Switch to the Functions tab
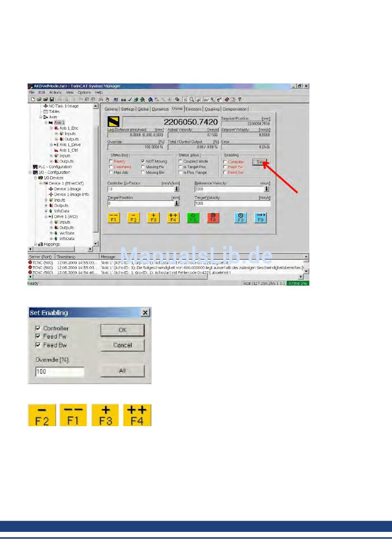 (x=194, y=109)
